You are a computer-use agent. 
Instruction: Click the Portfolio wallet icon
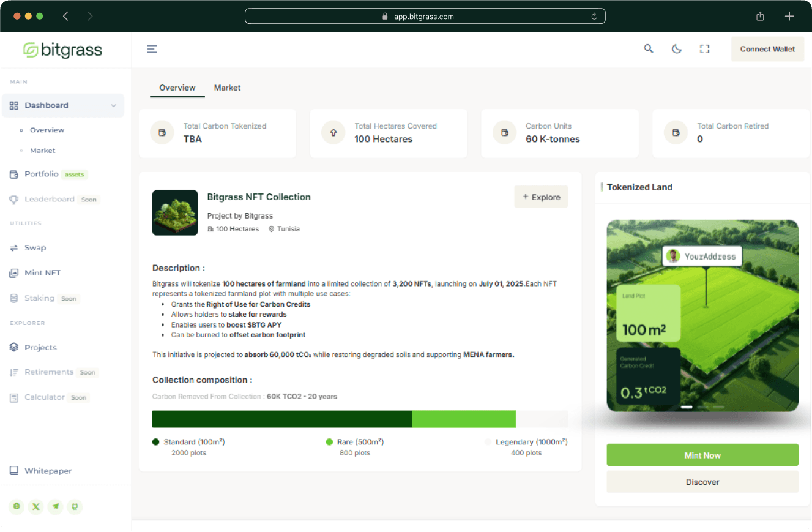(x=14, y=174)
